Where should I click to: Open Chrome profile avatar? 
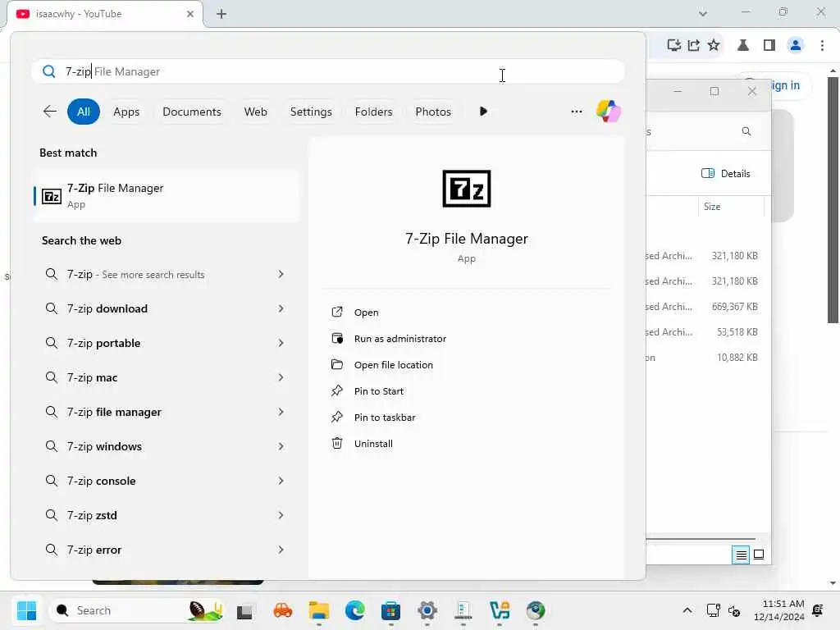(x=796, y=45)
